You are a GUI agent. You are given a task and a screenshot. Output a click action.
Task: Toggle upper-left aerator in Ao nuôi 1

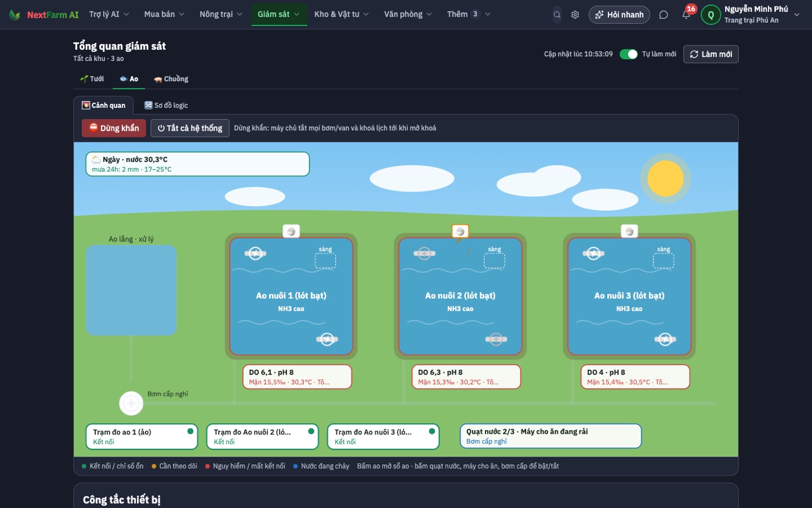[255, 253]
